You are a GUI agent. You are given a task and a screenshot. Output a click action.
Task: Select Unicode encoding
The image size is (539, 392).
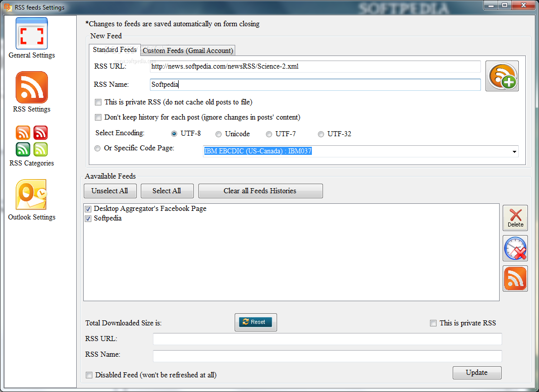tap(219, 134)
